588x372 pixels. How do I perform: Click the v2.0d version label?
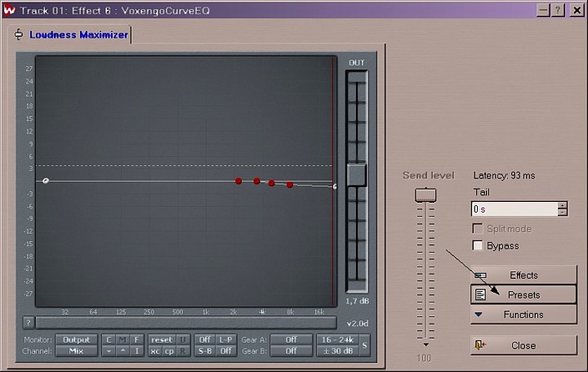point(358,323)
